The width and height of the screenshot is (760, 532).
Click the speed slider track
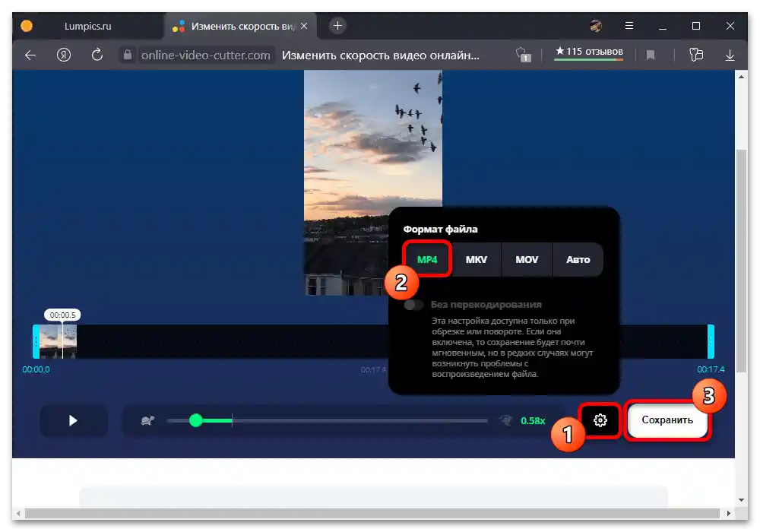327,420
